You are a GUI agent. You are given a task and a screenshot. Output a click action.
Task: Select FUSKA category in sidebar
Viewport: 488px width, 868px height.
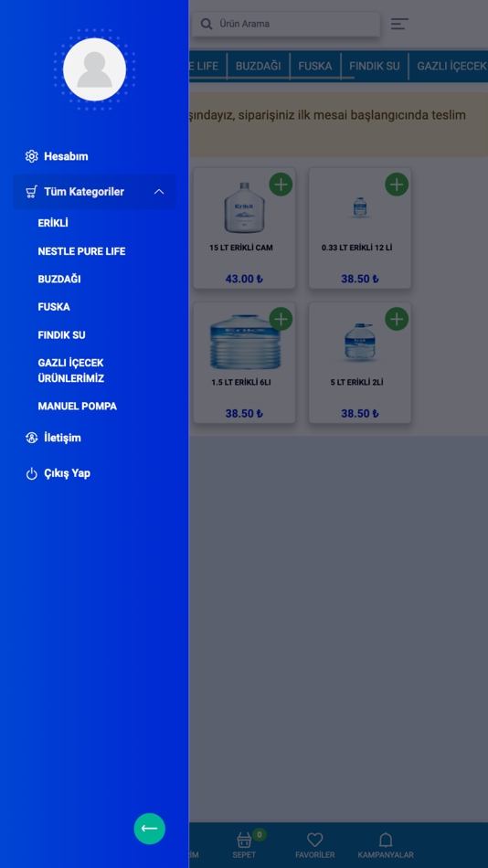click(54, 307)
